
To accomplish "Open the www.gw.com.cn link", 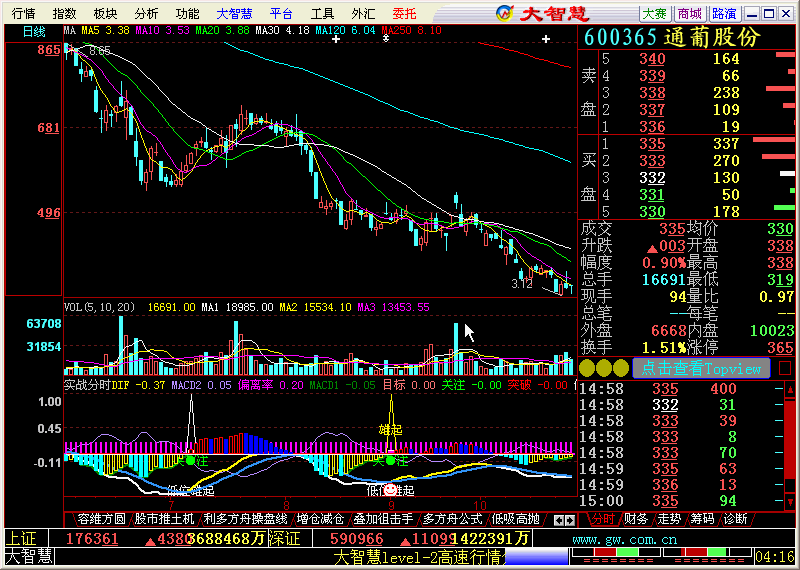I will (624, 539).
